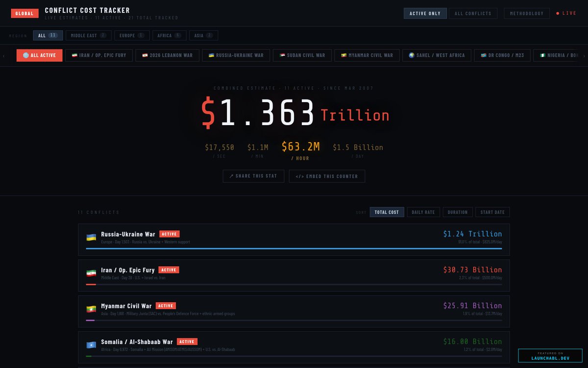Click the red LIVE indicator dot
Viewport: 588px width, 368px height.
click(x=558, y=13)
